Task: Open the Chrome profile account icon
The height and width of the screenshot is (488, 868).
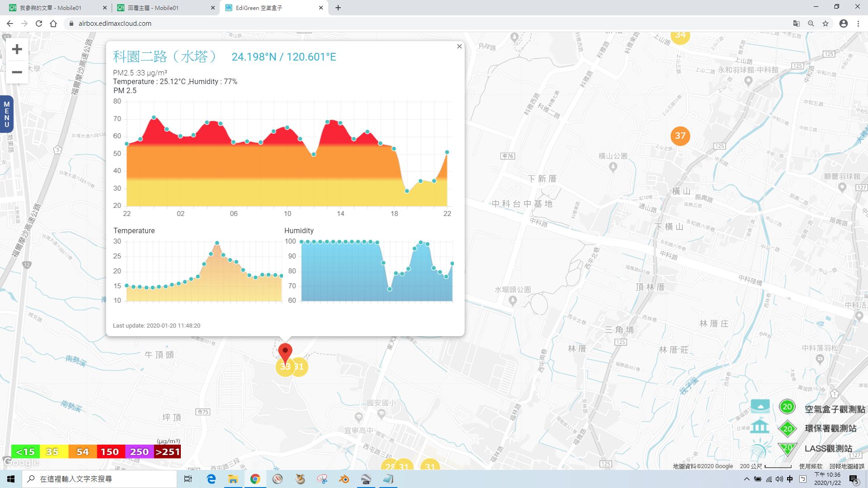Action: pos(844,23)
